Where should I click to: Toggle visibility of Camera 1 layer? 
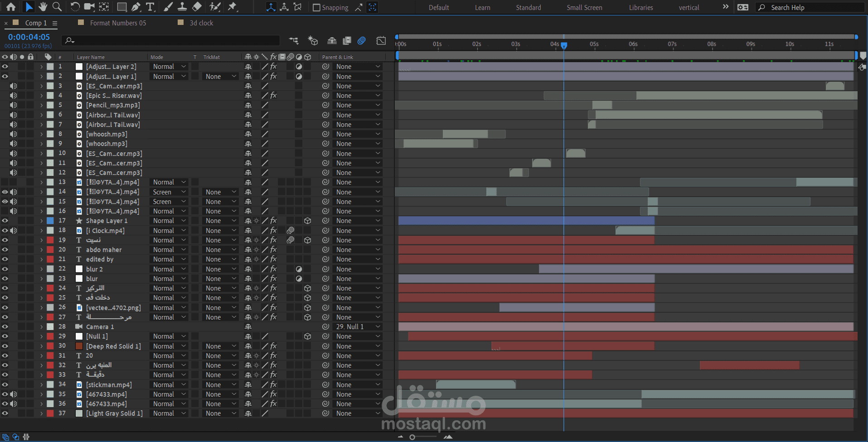(x=5, y=327)
